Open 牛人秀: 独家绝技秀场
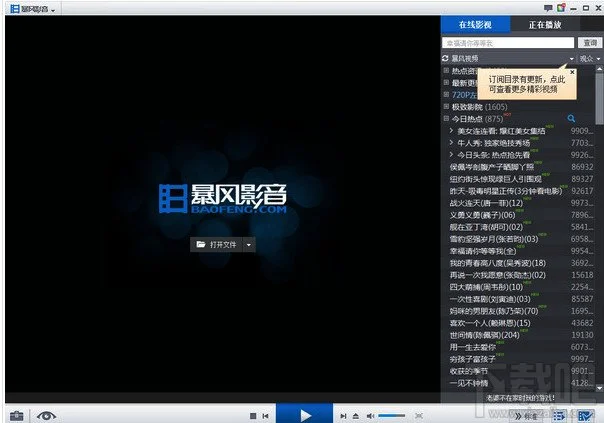 coord(493,143)
